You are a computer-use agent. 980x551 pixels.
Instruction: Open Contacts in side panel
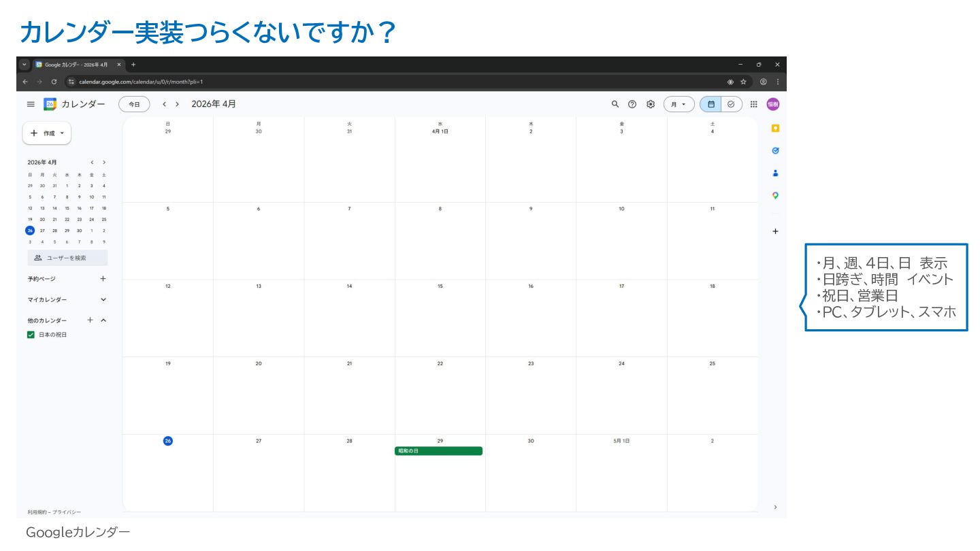pos(775,173)
